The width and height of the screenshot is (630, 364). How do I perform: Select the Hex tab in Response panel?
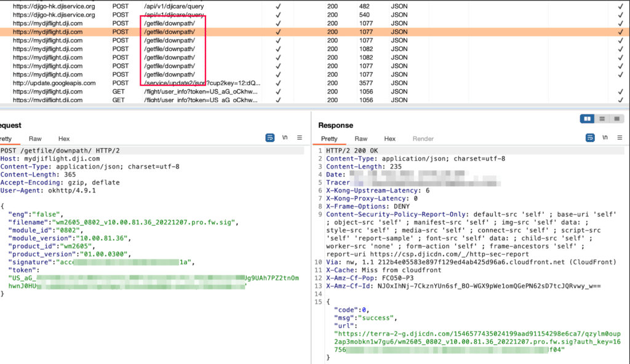[389, 138]
